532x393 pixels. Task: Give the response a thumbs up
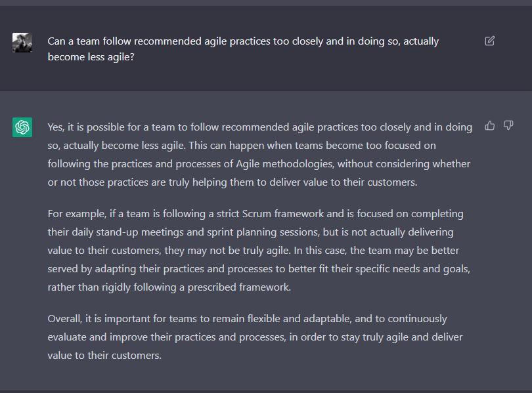(x=490, y=125)
